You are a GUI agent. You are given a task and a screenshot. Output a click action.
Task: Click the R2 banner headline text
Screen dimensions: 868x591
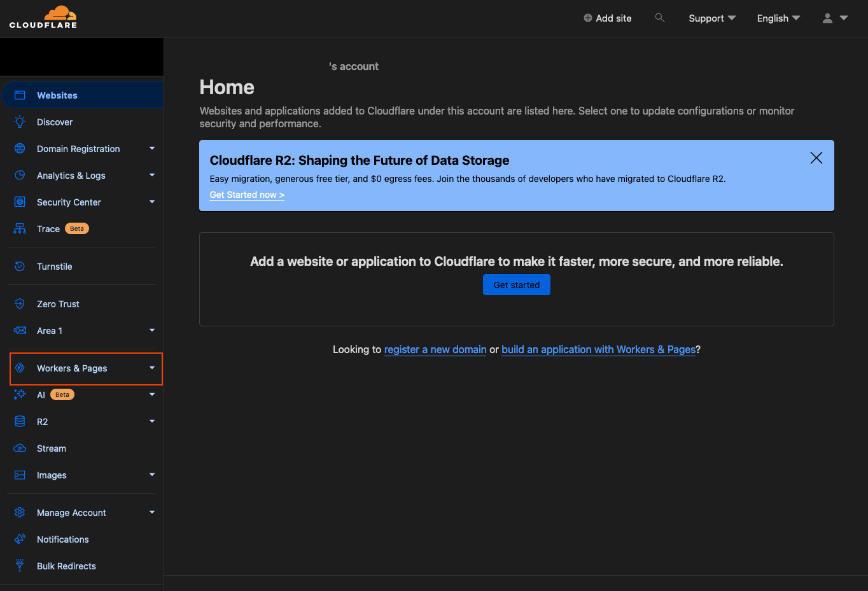pos(360,160)
